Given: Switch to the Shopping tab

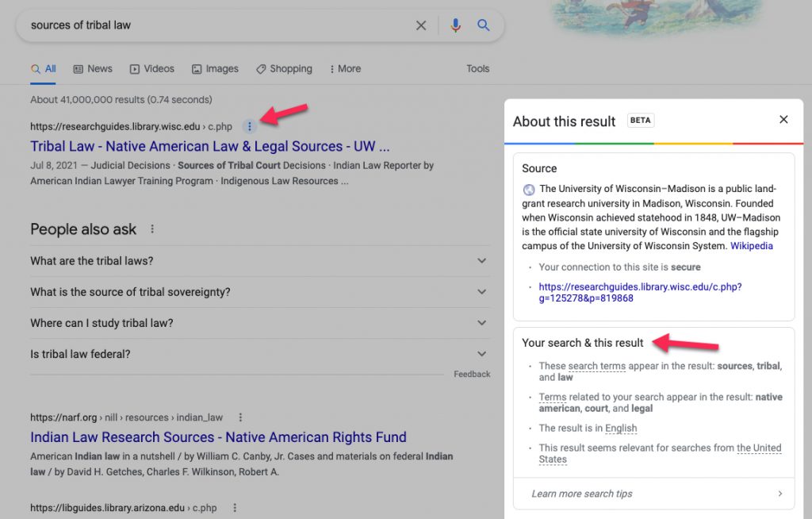Looking at the screenshot, I should (284, 69).
